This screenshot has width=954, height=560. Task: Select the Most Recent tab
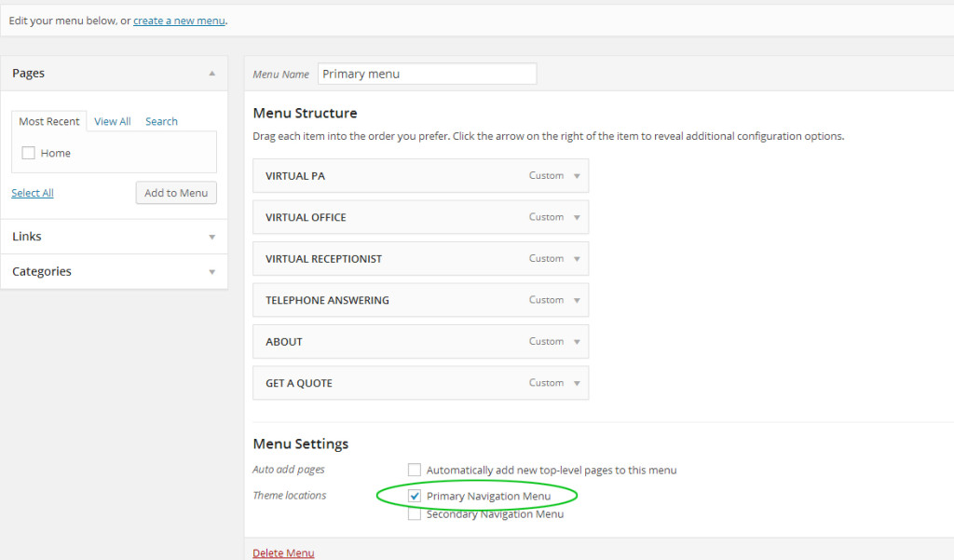coord(49,122)
